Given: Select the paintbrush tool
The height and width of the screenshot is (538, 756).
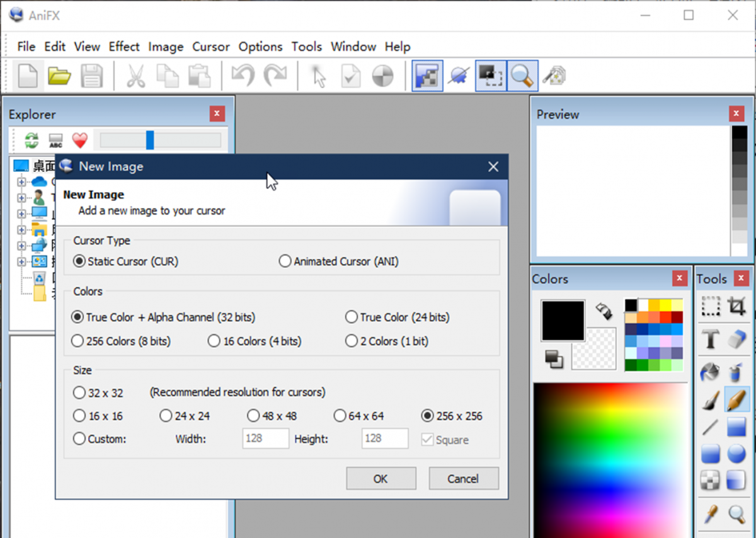Looking at the screenshot, I should 711,399.
